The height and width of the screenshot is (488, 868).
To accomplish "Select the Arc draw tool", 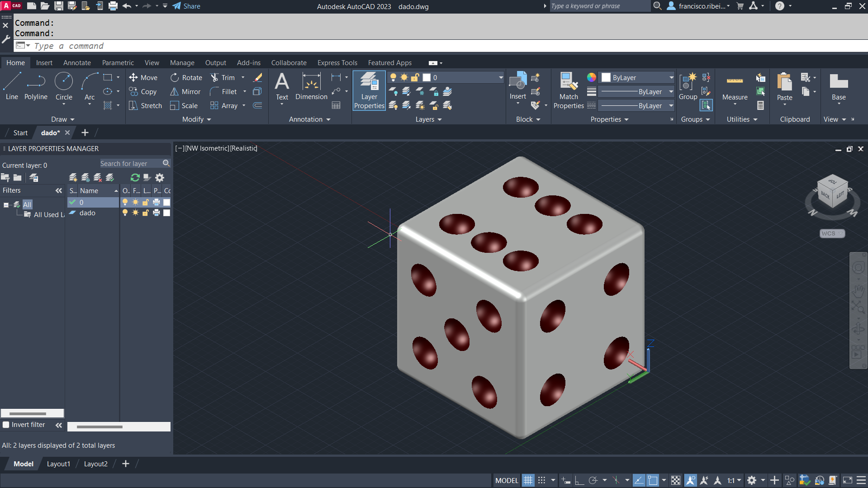I will [90, 86].
